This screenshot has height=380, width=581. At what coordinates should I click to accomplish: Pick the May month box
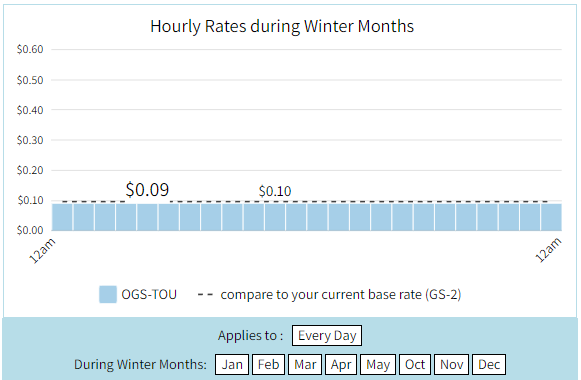378,364
